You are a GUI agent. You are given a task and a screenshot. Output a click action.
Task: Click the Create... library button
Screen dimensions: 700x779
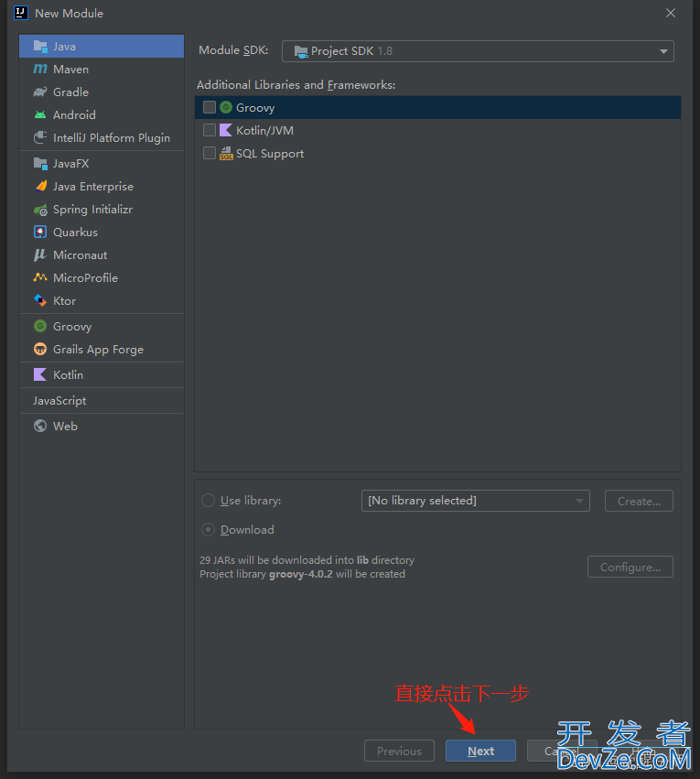pos(639,501)
